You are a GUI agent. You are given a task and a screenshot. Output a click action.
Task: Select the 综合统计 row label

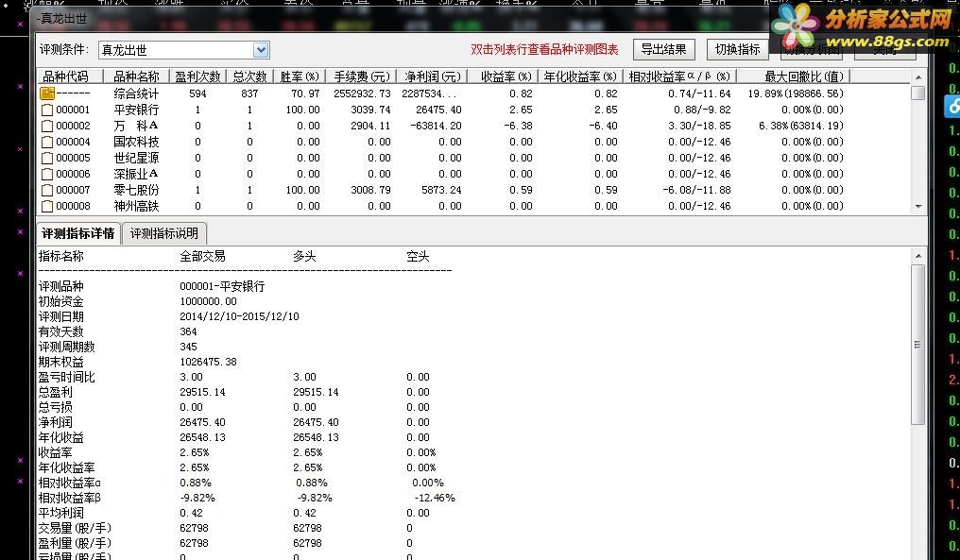(x=136, y=93)
